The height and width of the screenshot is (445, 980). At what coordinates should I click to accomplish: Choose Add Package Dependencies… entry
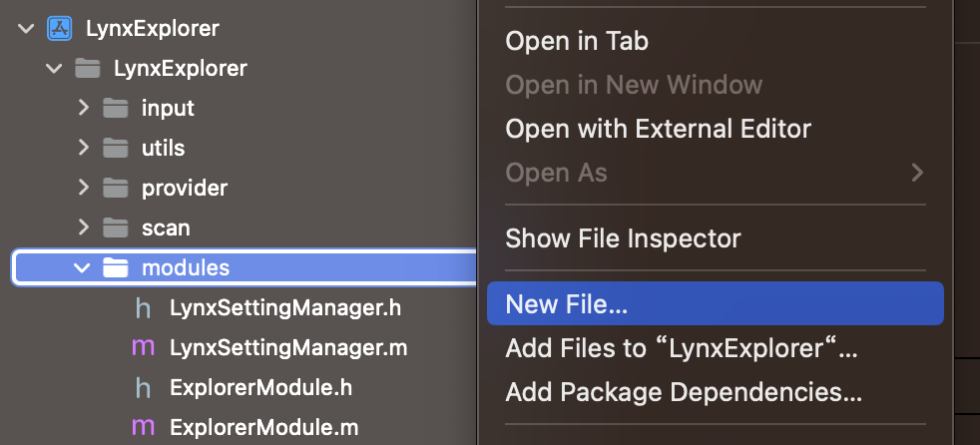684,392
